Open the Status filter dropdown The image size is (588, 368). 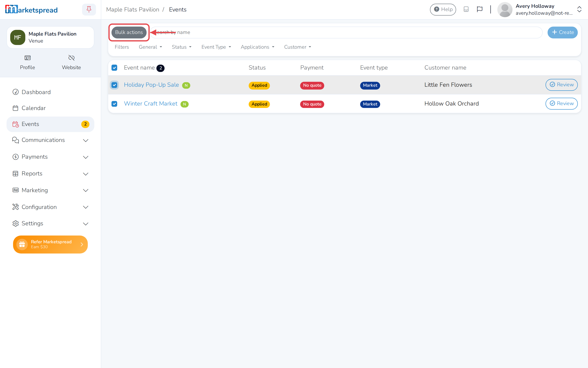click(182, 47)
